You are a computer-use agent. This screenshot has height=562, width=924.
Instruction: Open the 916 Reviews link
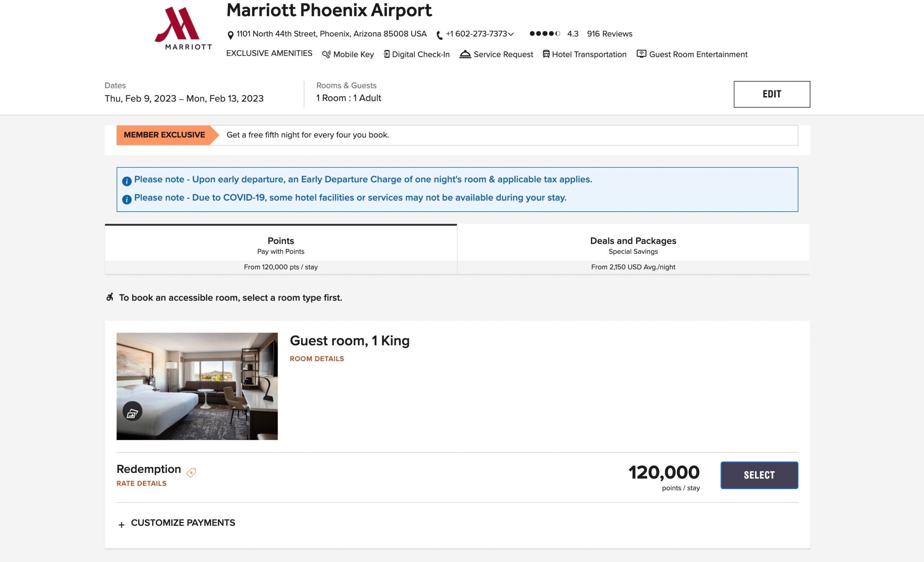coord(609,34)
